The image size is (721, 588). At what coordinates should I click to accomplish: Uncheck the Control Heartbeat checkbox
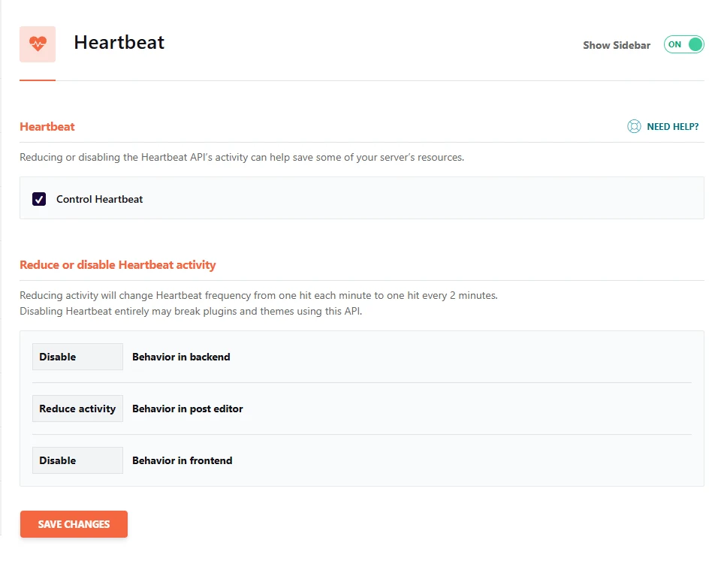(39, 199)
